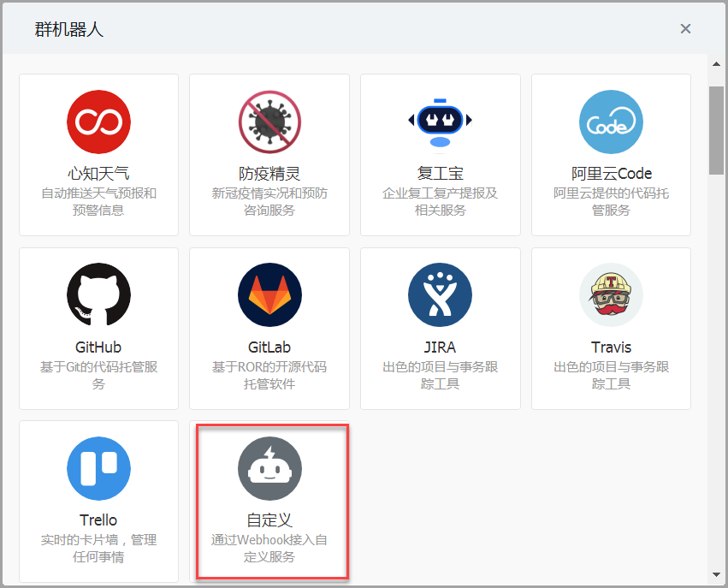The image size is (728, 588).
Task: Select the Travis mascot icon
Action: pos(611,295)
